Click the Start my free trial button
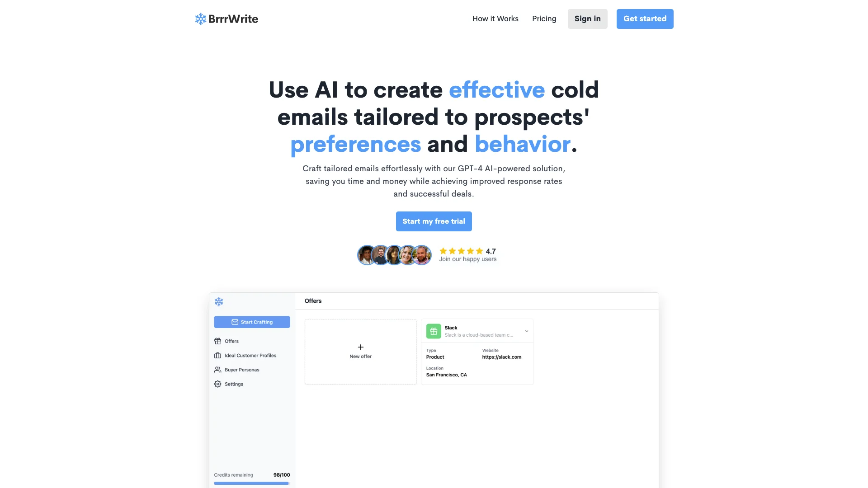The width and height of the screenshot is (868, 488). [x=434, y=221]
